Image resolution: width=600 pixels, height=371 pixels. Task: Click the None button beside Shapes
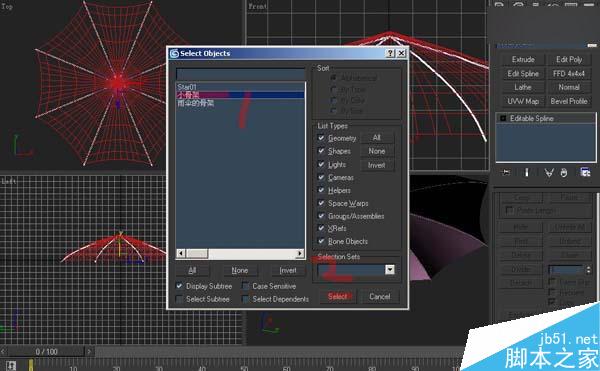[x=377, y=151]
